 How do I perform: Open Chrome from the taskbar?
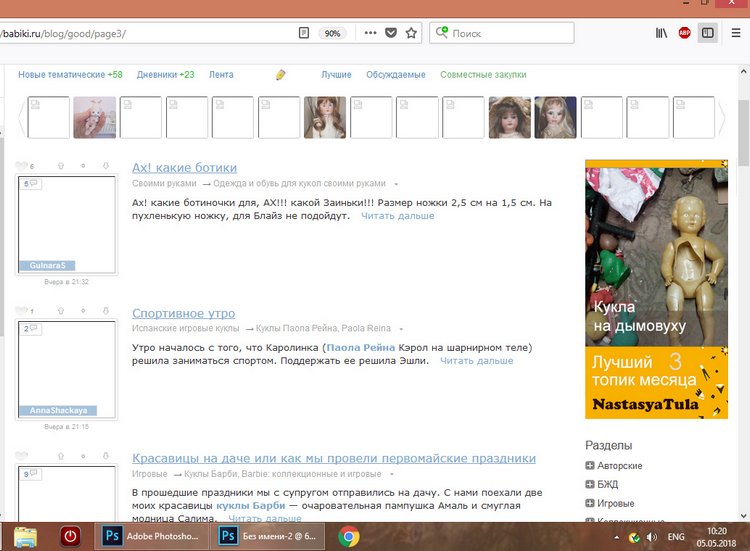click(x=349, y=535)
